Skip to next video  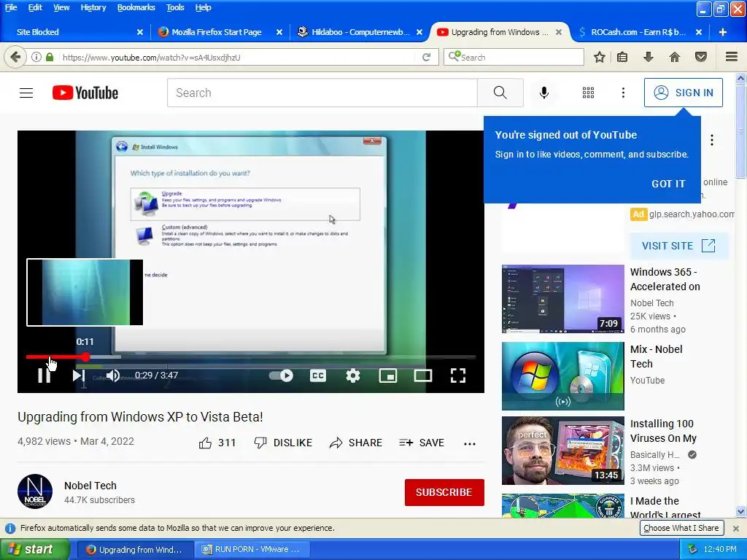tap(79, 376)
